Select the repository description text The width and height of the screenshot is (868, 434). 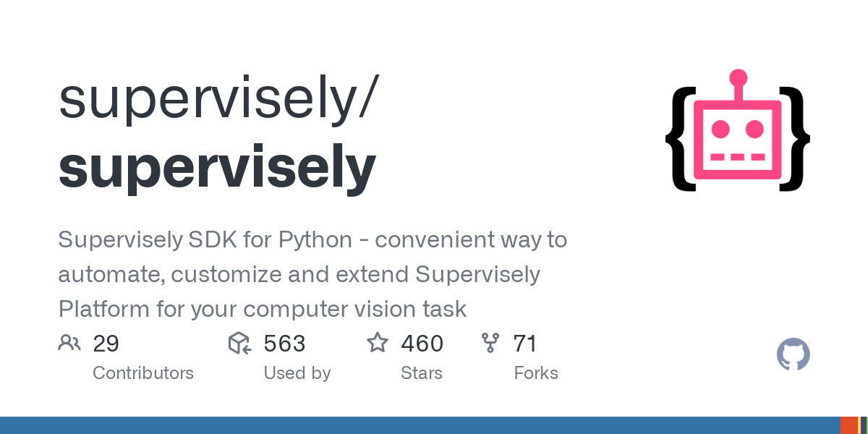311,275
